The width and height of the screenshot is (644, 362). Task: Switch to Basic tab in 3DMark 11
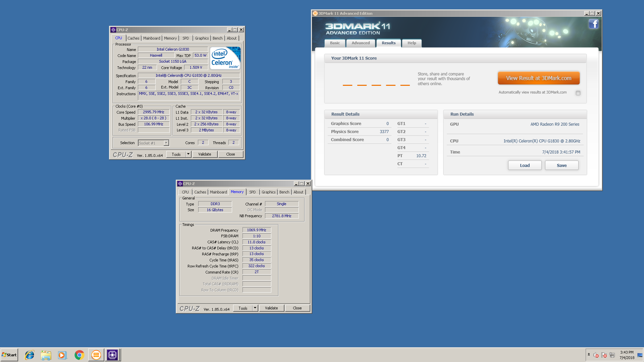click(335, 43)
